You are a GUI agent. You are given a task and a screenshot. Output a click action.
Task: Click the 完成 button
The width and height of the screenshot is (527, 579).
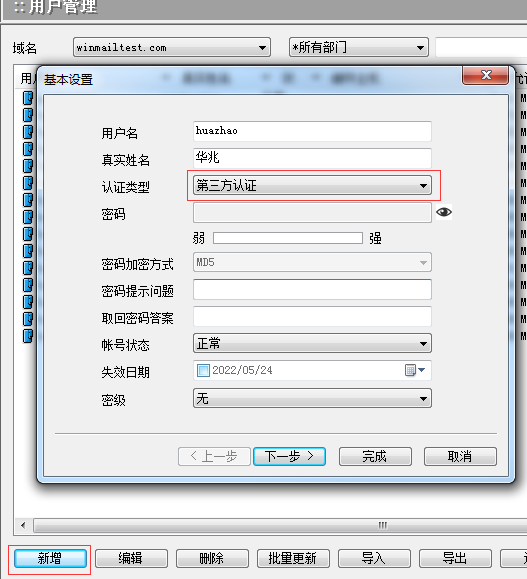[x=375, y=457]
